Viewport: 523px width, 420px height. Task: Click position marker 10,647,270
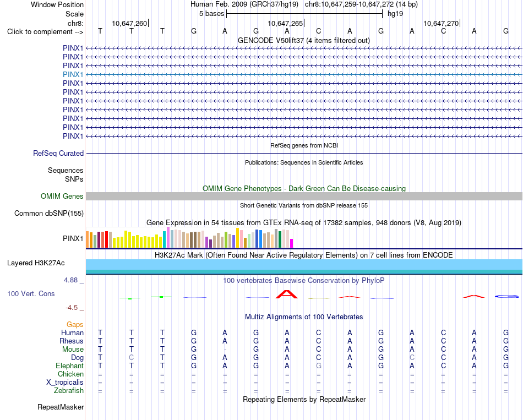coord(441,23)
